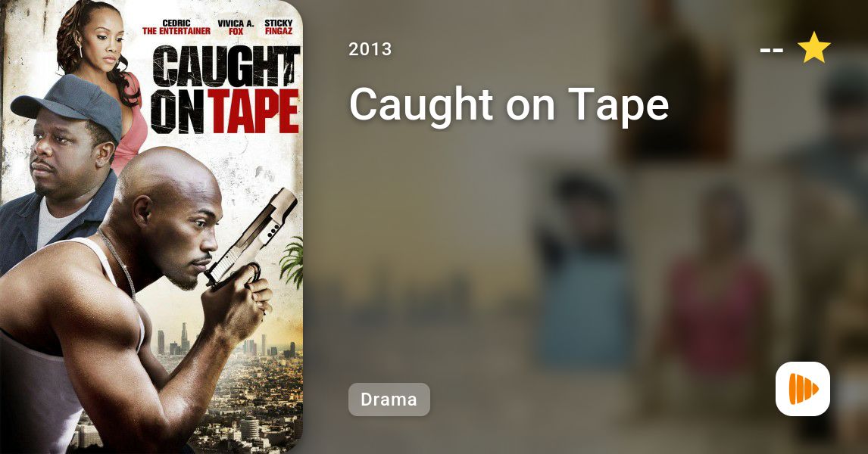This screenshot has height=454, width=868.
Task: Click the empty rating dashes beside star
Action: [771, 51]
